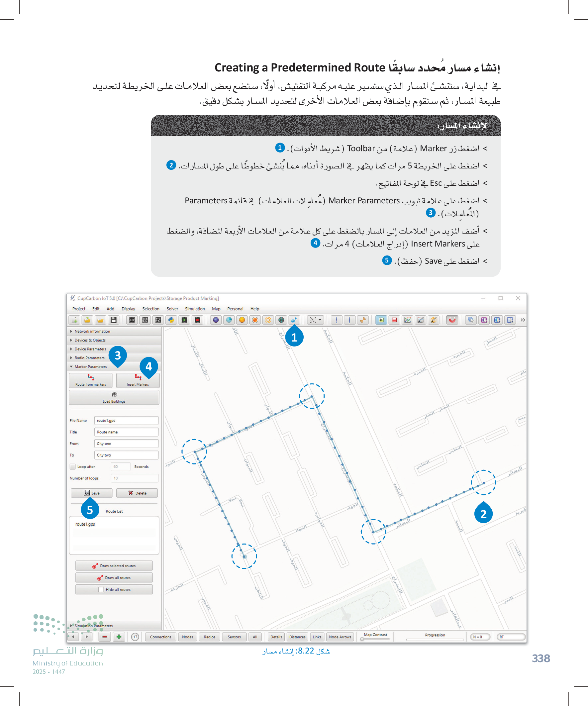Click the yellow sun-shaped toolbar icon
Screen dimensions: 588x706
click(268, 320)
